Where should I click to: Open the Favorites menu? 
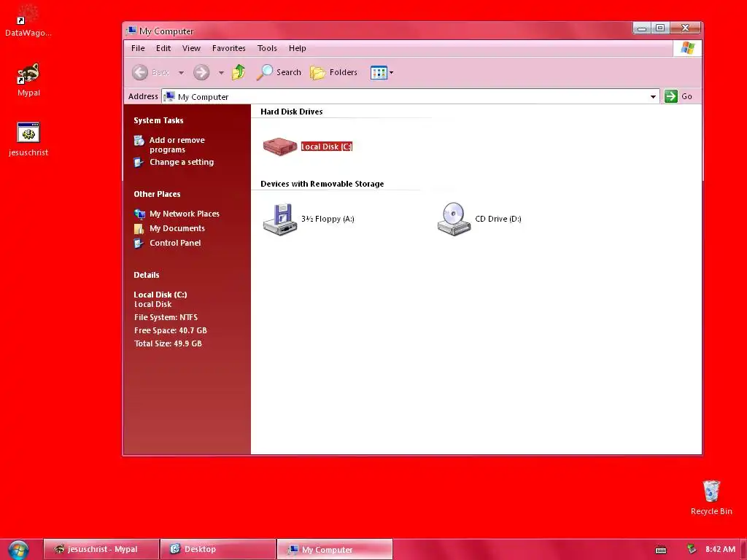tap(228, 48)
